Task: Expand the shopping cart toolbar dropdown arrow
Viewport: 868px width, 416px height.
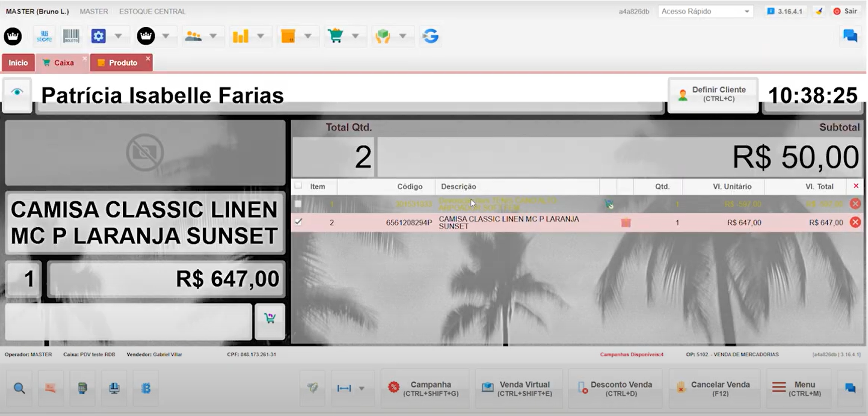Action: tap(355, 36)
